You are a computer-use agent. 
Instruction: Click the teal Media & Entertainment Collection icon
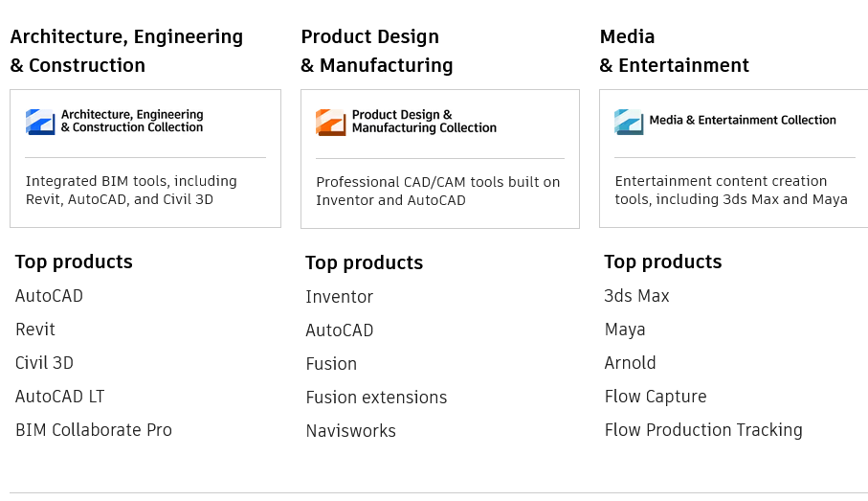coord(629,122)
